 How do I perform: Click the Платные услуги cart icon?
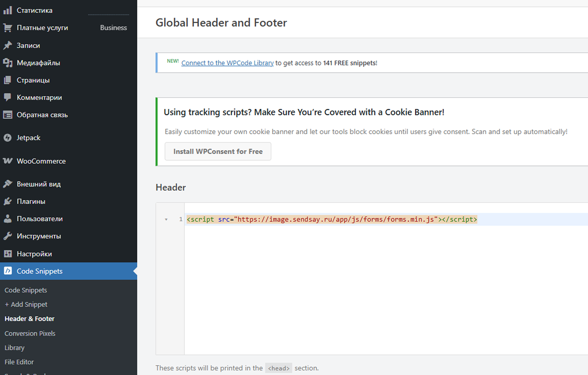[x=8, y=28]
